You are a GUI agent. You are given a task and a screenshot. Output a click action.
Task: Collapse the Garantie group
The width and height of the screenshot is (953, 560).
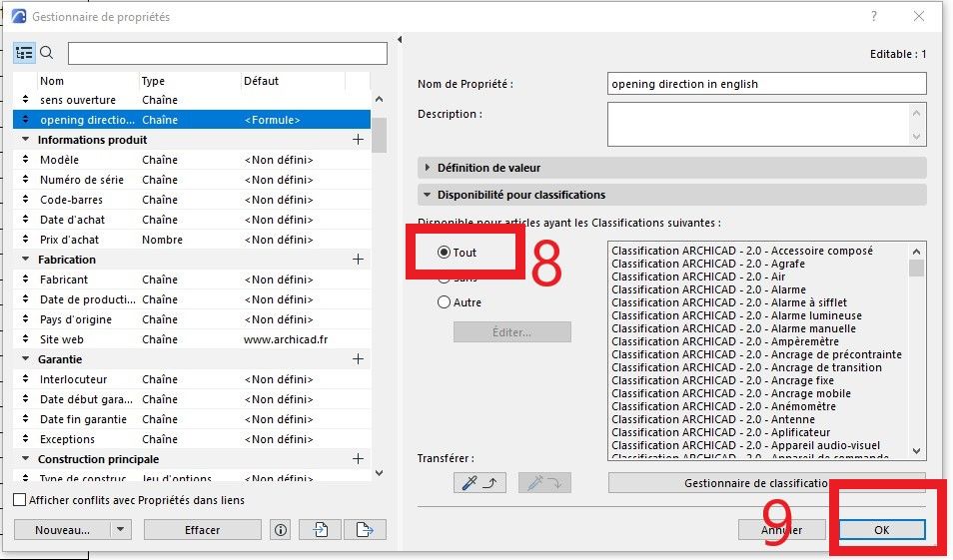(x=26, y=359)
